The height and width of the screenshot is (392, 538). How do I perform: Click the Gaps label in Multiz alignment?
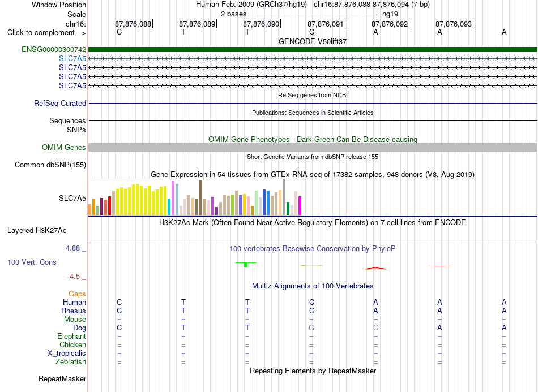[77, 294]
